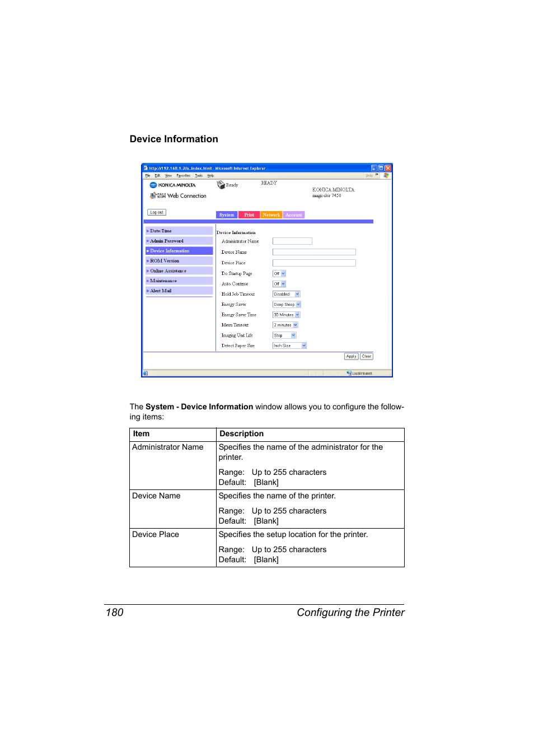This screenshot has height=756, width=534.
Task: Open the ROM Version page link
Action: pyautogui.click(x=179, y=261)
